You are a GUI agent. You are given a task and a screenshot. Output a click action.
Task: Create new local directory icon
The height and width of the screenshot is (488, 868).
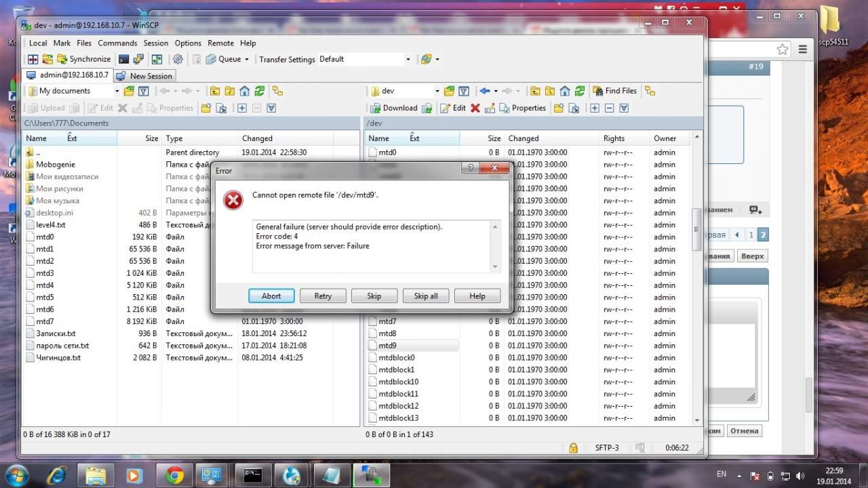point(206,108)
